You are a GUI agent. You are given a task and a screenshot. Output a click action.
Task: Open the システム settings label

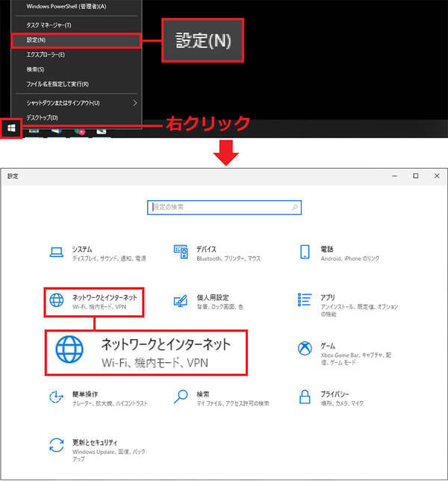coord(82,249)
